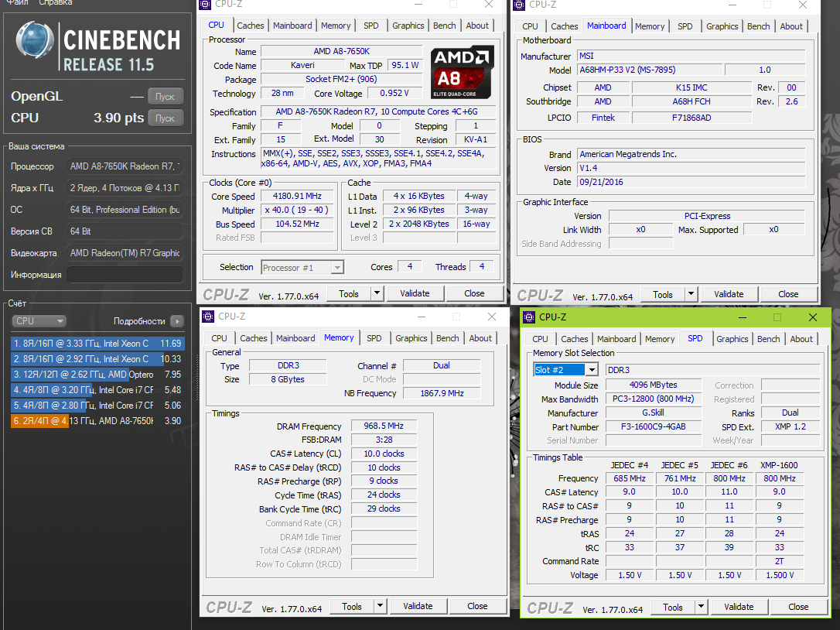Viewport: 840px width, 630px height.
Task: Click the Информация input field in Cinebench
Action: [125, 275]
